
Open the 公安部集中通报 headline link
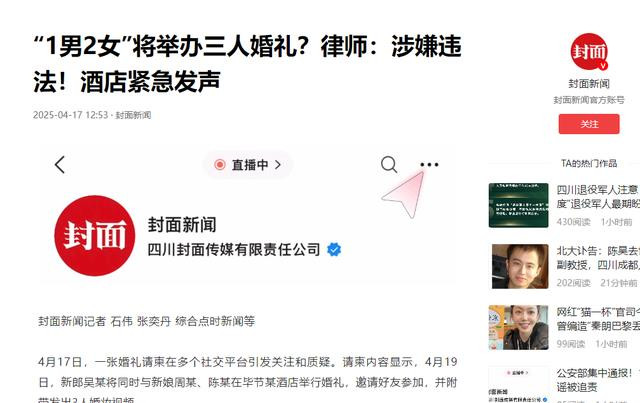pos(598,380)
